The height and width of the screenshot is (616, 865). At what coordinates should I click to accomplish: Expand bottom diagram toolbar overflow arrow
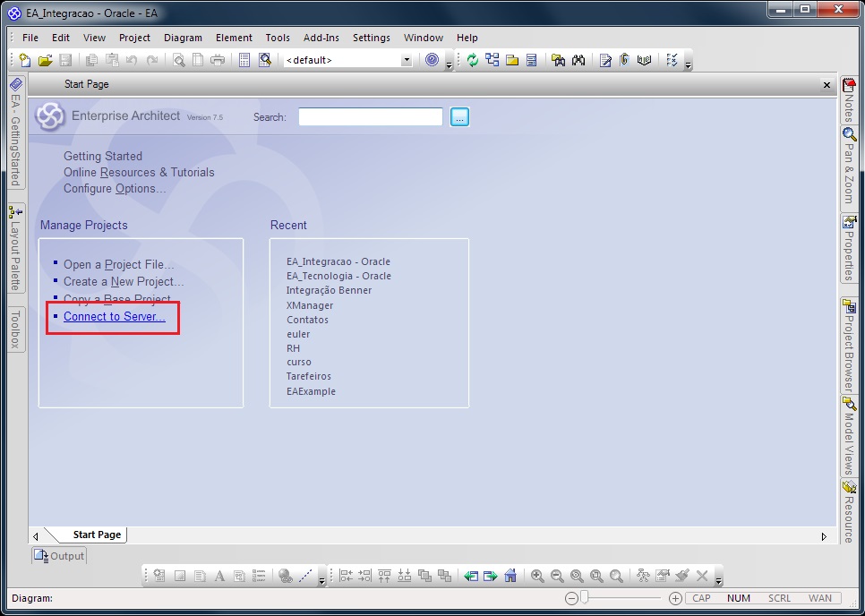tap(718, 579)
